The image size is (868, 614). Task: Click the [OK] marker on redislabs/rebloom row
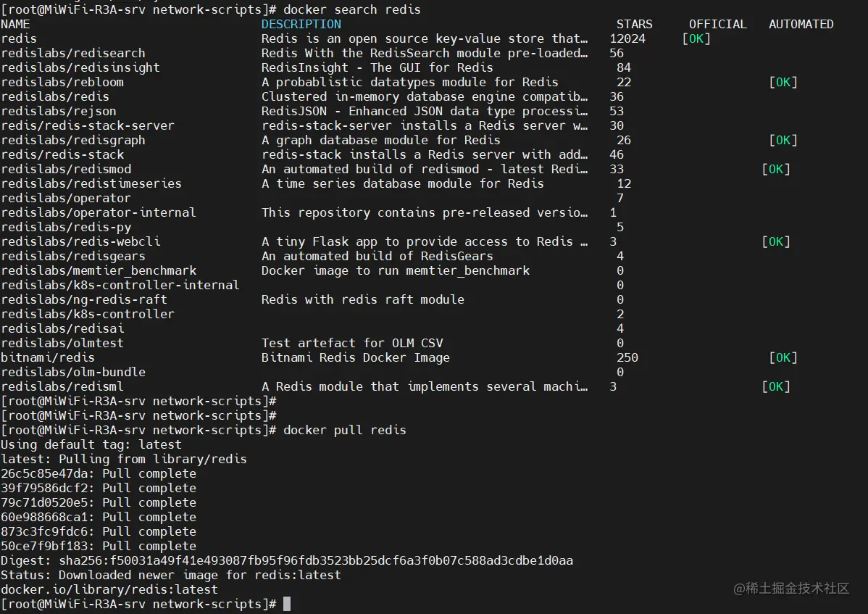(783, 82)
